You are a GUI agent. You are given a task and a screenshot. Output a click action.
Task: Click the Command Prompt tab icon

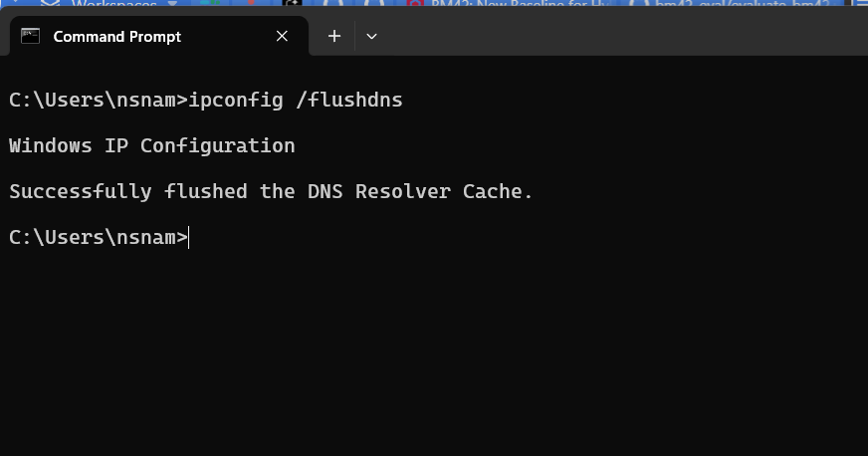(x=31, y=37)
